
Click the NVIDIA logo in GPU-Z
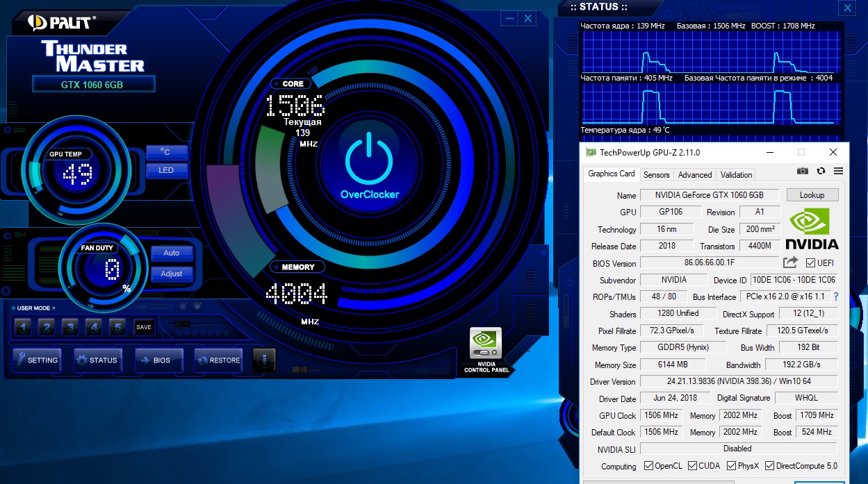click(812, 228)
